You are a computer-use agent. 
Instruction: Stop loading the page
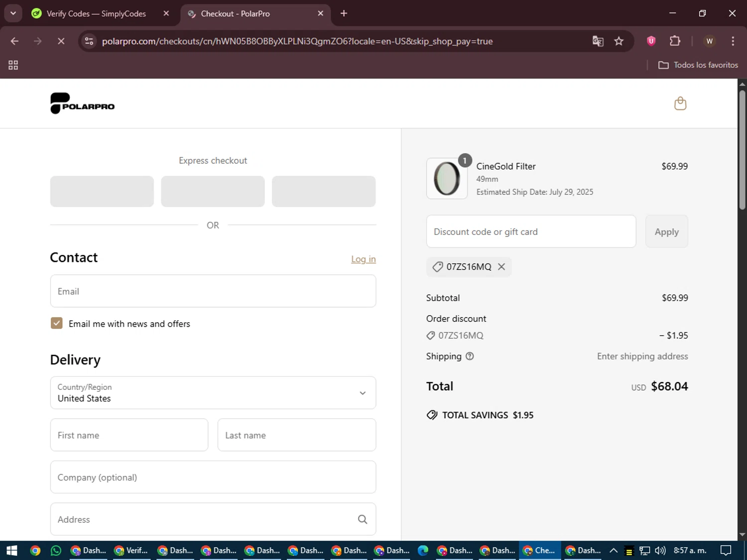pyautogui.click(x=61, y=41)
